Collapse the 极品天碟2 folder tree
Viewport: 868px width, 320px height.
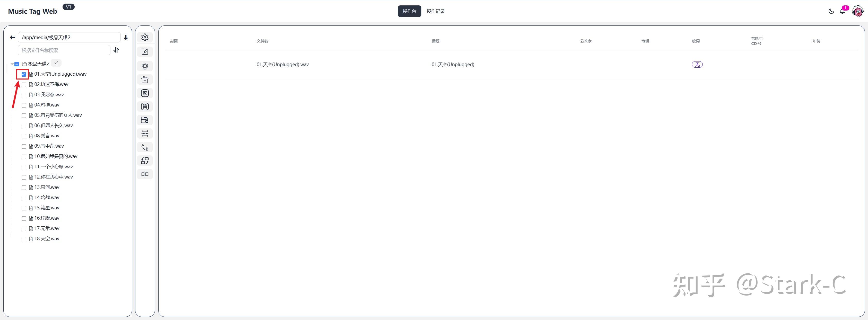tap(12, 64)
